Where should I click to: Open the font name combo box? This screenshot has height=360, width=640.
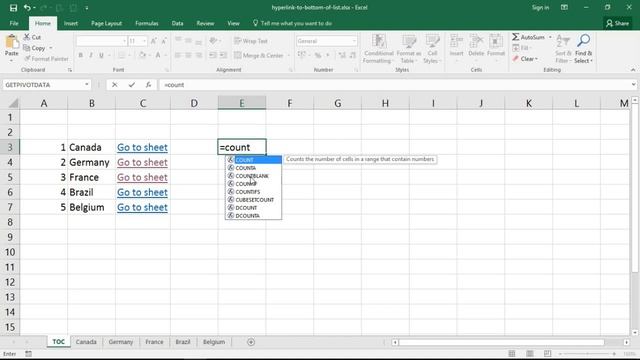tap(101, 41)
